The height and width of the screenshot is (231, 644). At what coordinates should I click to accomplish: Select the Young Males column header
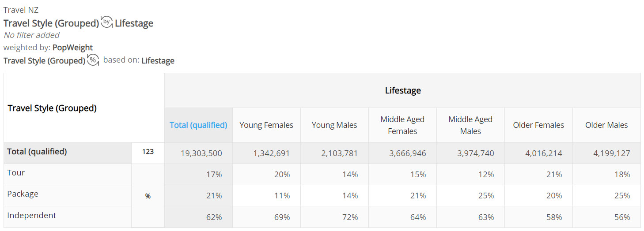(334, 125)
